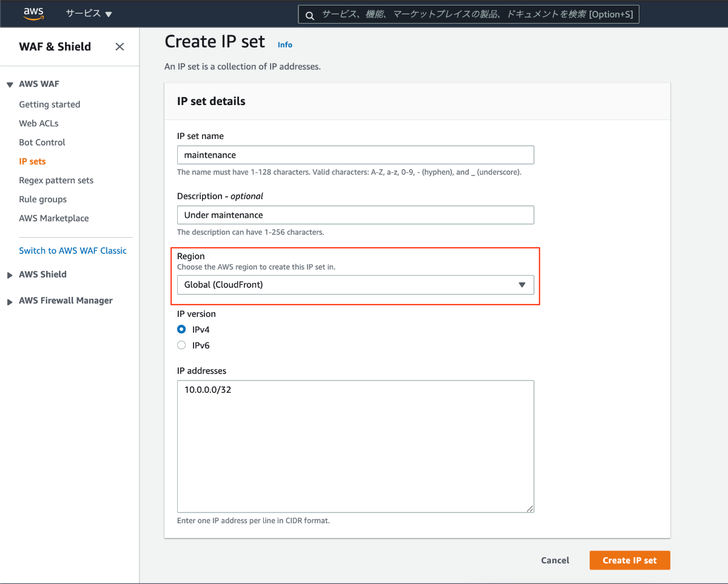This screenshot has width=728, height=584.
Task: Switch to AWS WAF Classic
Action: (x=73, y=251)
